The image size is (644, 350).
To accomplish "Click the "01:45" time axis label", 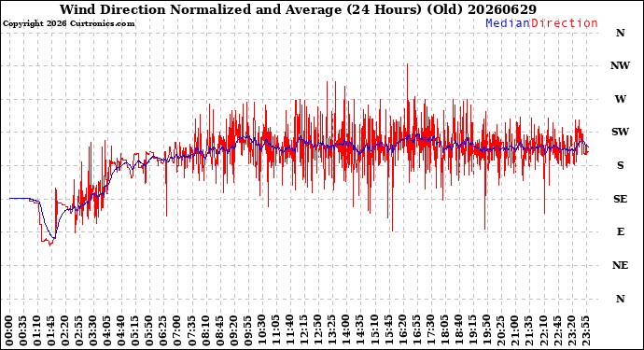I will coord(51,330).
